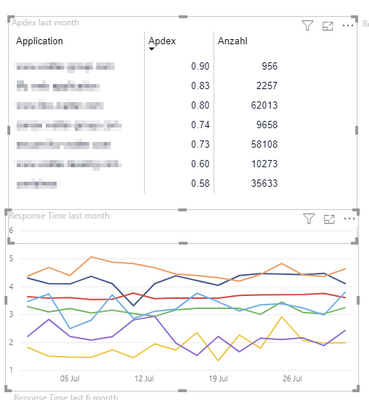Open focus mode for Apdex last month table
The image size is (369, 400).
coord(328,26)
